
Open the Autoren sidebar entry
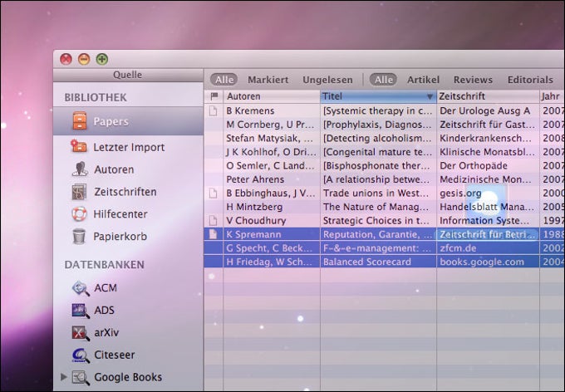[128, 169]
